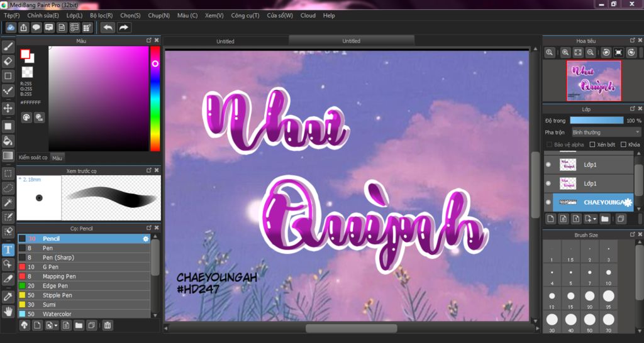Open the Công cụ(T) menu
The height and width of the screenshot is (343, 644).
[x=245, y=16]
